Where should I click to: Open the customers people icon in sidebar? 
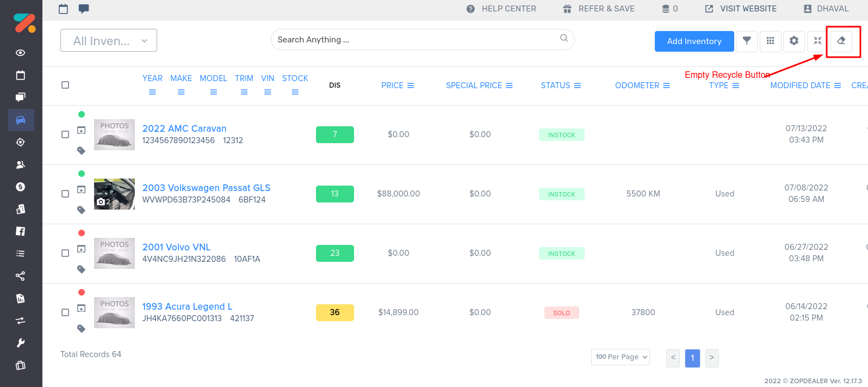(x=21, y=164)
